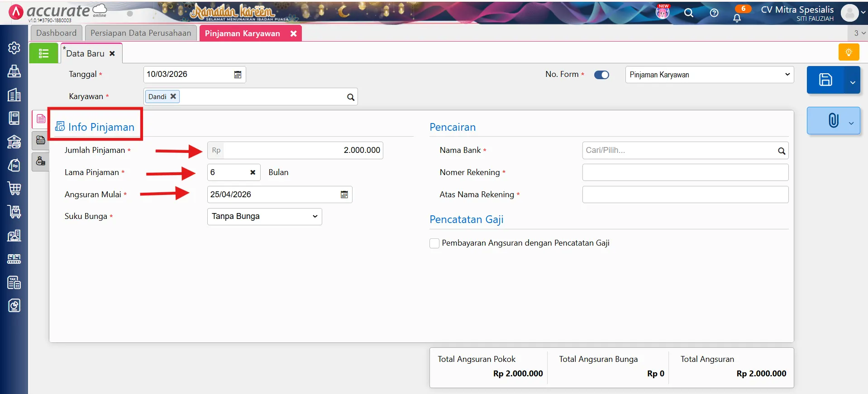Switch to Persiapan Data Perusahaan tab
This screenshot has height=394, width=868.
[141, 33]
